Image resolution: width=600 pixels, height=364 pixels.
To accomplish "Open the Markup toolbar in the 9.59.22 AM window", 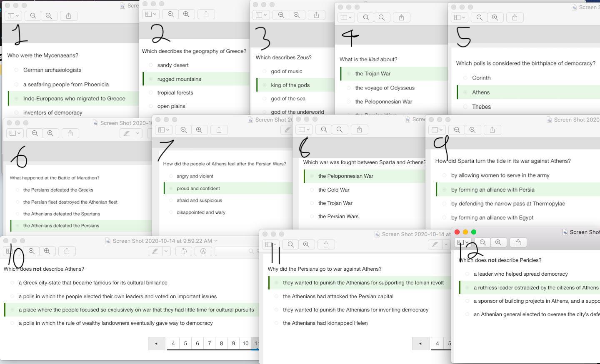I will point(203,251).
